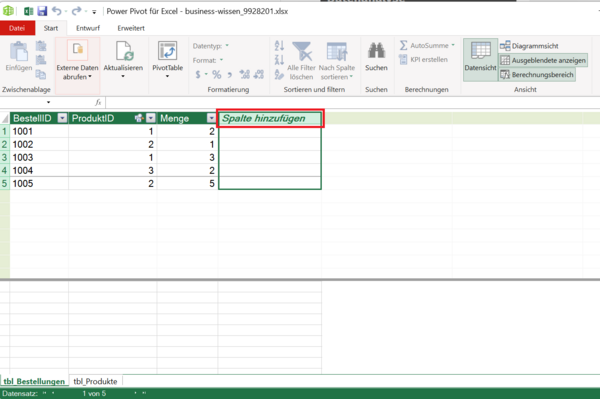Screen dimensions: 600x399
Task: Open the Erweitert ribbon tab
Action: (131, 28)
